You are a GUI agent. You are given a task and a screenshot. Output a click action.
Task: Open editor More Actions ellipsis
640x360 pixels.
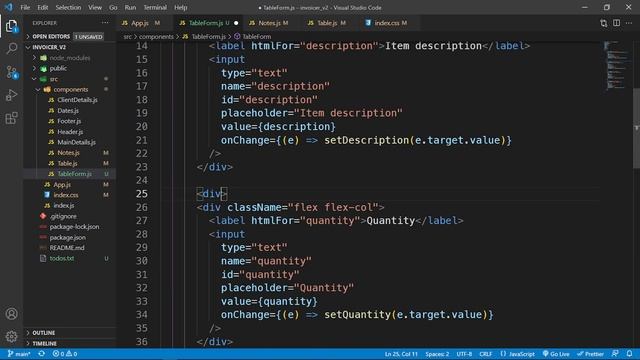[x=629, y=23]
